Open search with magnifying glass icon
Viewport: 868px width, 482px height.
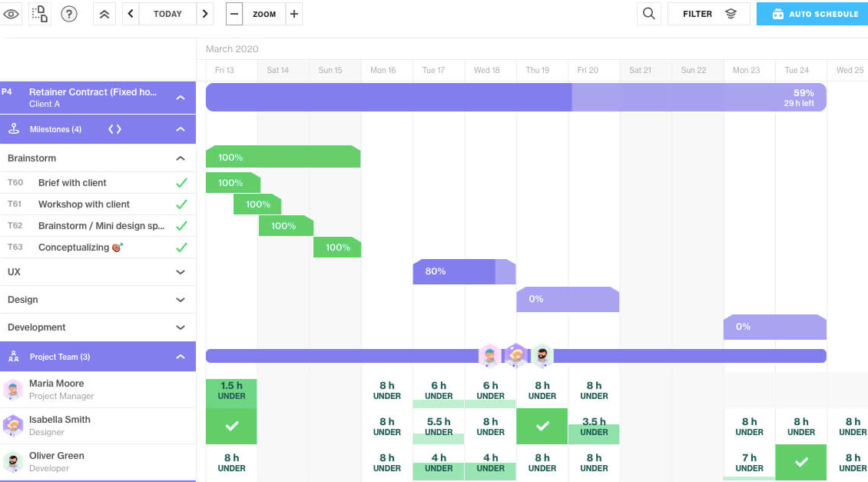coord(649,14)
